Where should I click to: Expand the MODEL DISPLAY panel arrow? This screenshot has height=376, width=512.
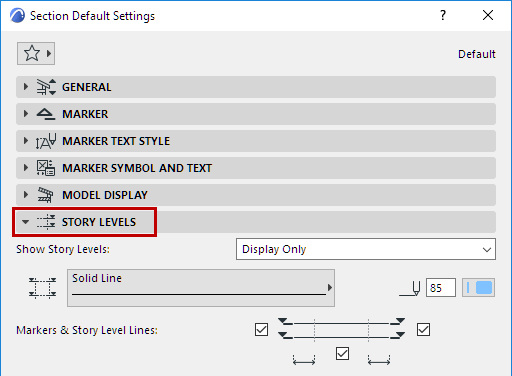pos(26,195)
